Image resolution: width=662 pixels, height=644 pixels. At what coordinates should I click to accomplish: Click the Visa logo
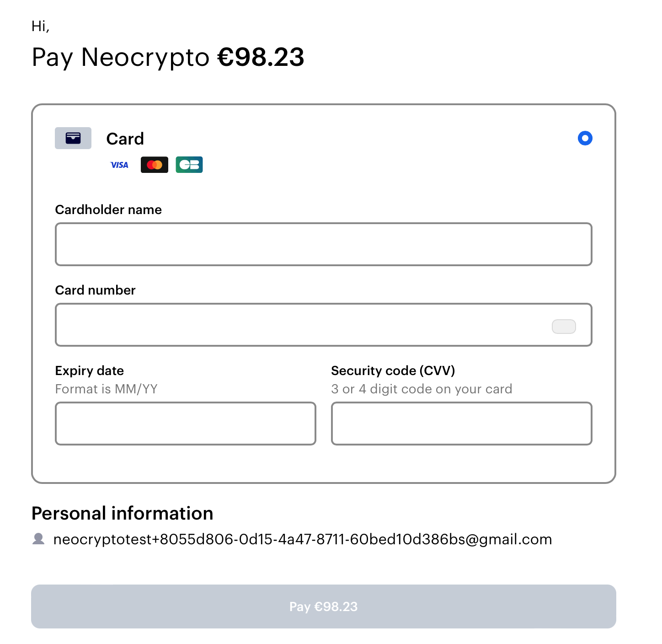click(x=119, y=165)
